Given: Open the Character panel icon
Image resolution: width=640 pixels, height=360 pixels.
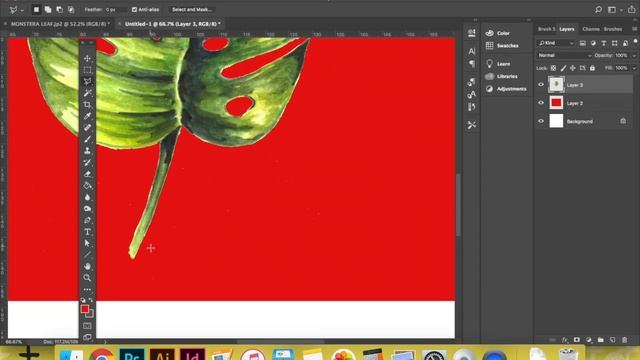Looking at the screenshot, I should pyautogui.click(x=471, y=51).
